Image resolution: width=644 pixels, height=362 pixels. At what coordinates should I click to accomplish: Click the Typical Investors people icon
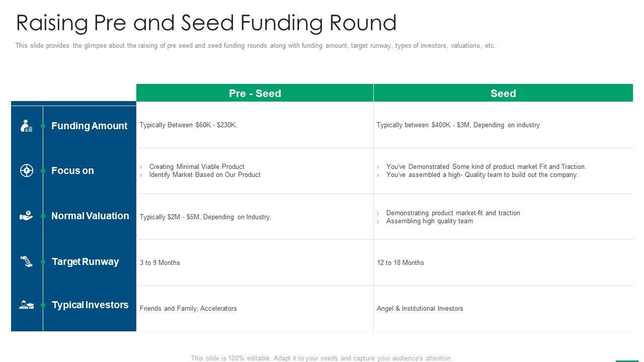click(x=26, y=305)
